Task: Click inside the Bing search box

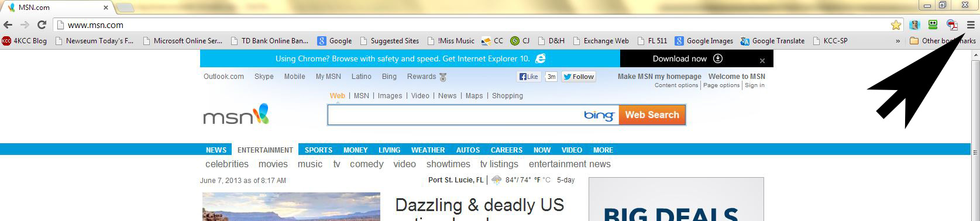Action: tap(455, 115)
